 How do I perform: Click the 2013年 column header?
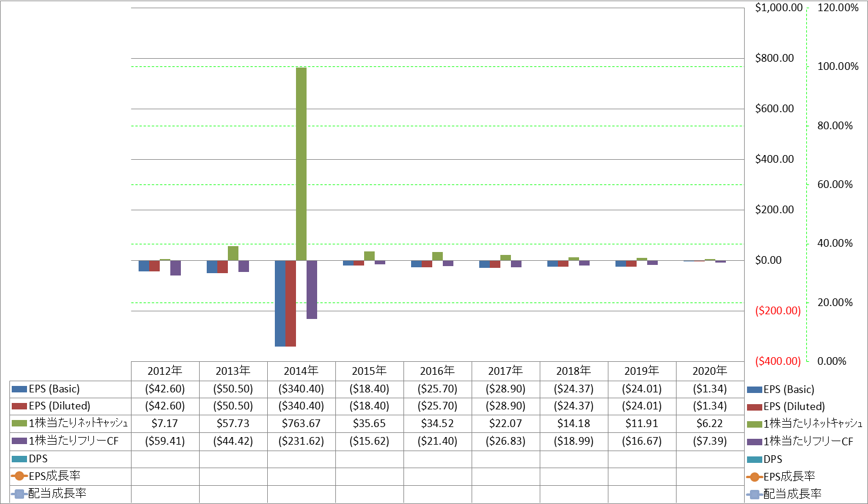click(233, 371)
